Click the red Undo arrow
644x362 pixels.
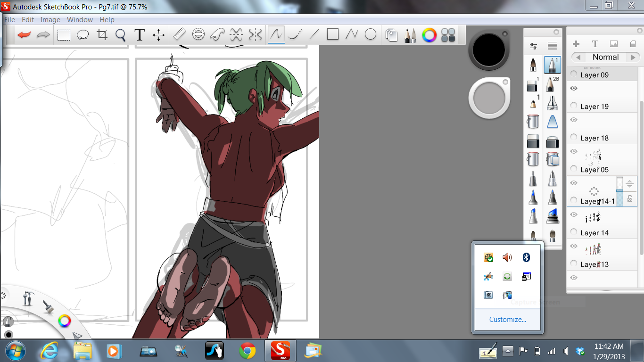tap(25, 35)
